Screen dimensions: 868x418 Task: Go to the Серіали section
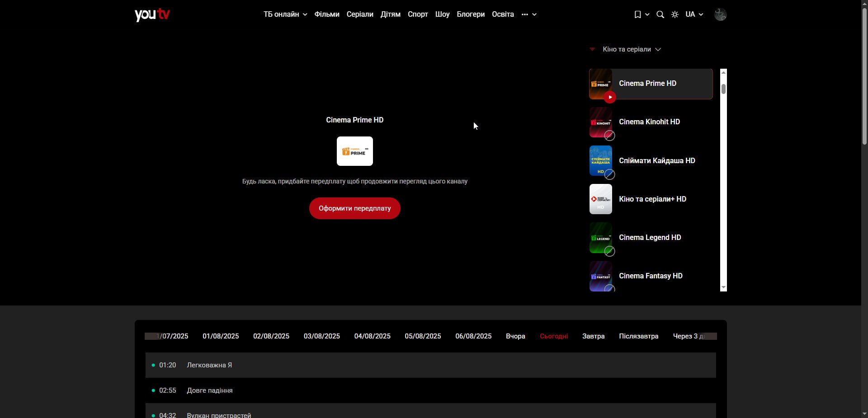click(x=360, y=14)
